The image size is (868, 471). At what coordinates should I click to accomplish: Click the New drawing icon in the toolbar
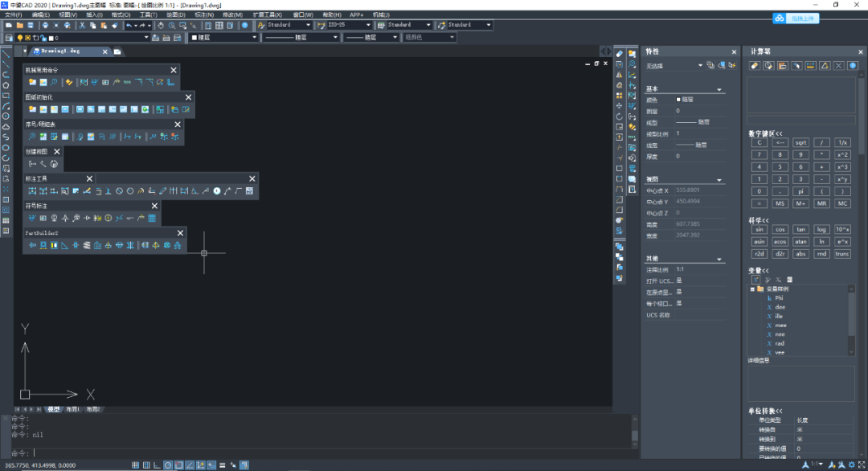click(x=9, y=26)
